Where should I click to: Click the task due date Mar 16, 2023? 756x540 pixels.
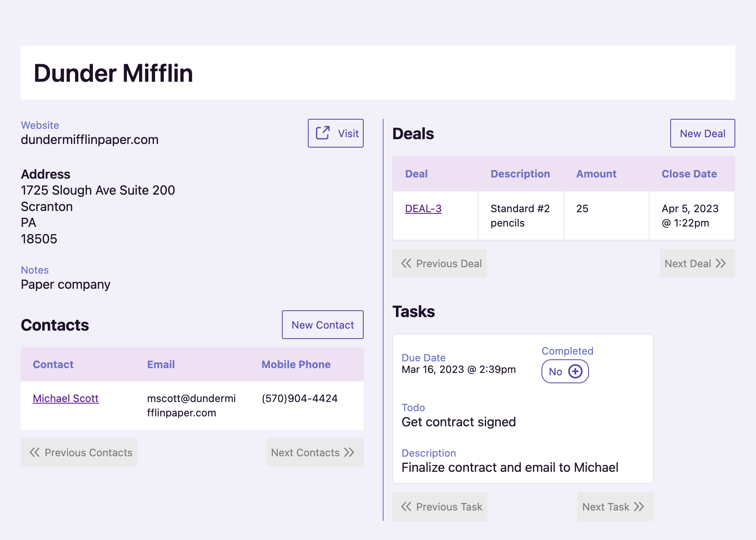(x=459, y=369)
